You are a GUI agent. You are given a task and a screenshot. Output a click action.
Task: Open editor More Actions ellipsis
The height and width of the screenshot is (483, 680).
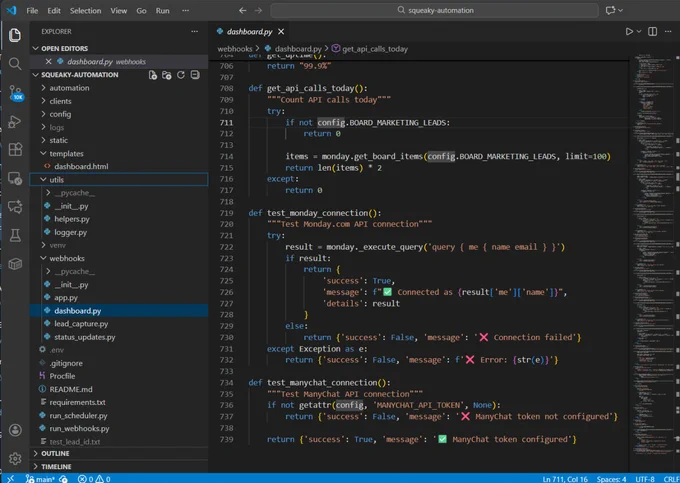coord(668,32)
